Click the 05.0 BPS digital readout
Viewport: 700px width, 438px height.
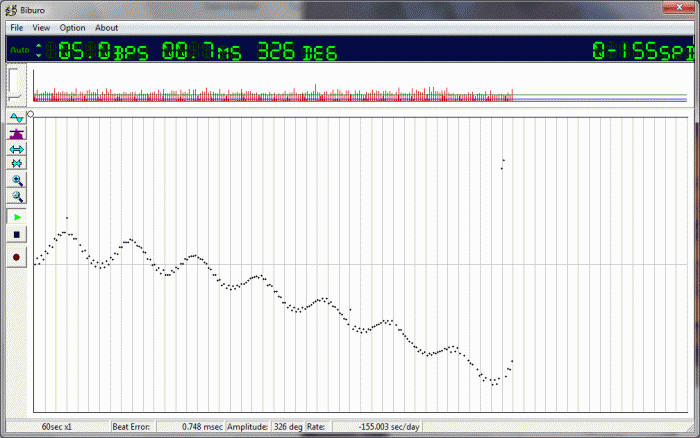click(97, 51)
